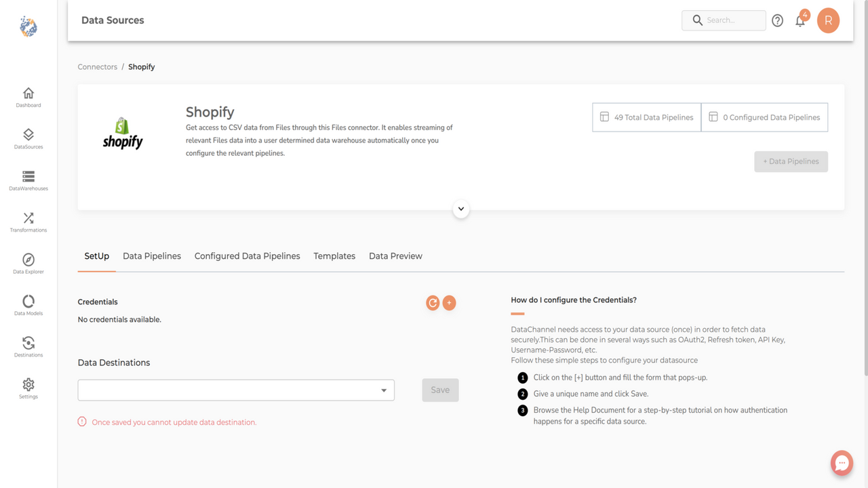The width and height of the screenshot is (868, 488).
Task: Open the DataWarehouses section
Action: click(x=28, y=180)
